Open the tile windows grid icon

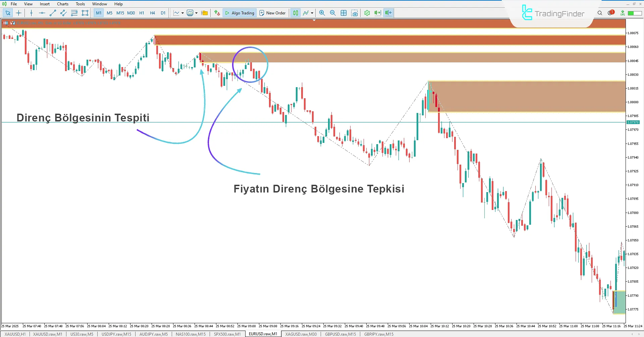(343, 13)
